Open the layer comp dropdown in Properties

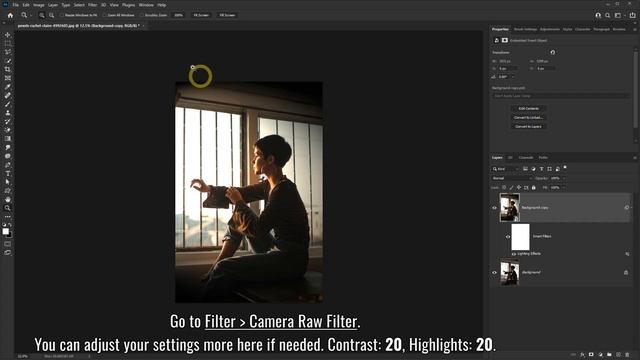click(561, 96)
